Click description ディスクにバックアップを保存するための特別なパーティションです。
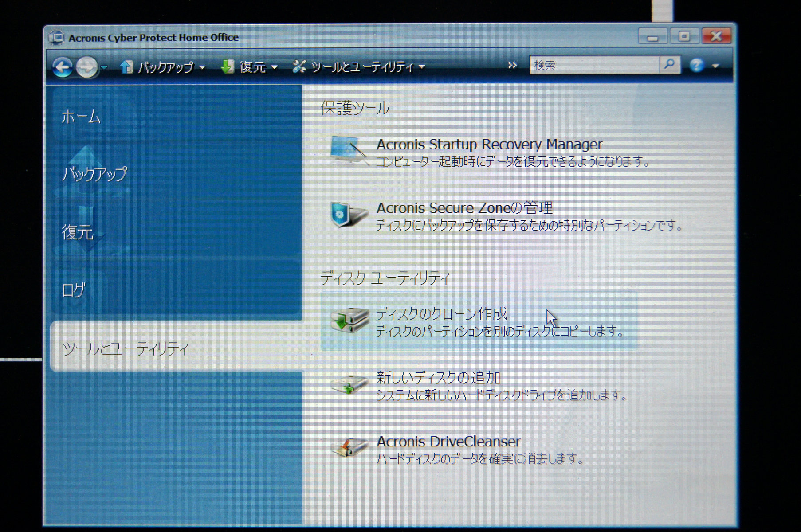The height and width of the screenshot is (532, 801). point(529,225)
